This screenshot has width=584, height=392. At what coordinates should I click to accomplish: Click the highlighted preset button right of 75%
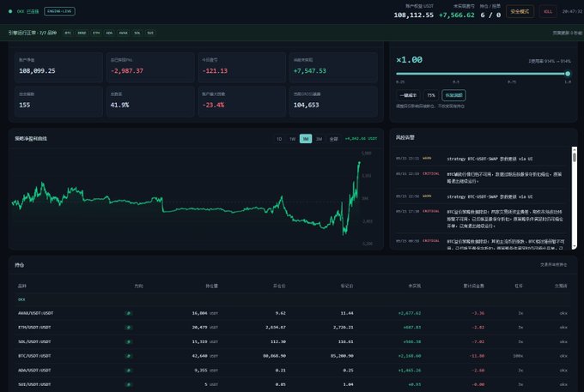pos(453,95)
